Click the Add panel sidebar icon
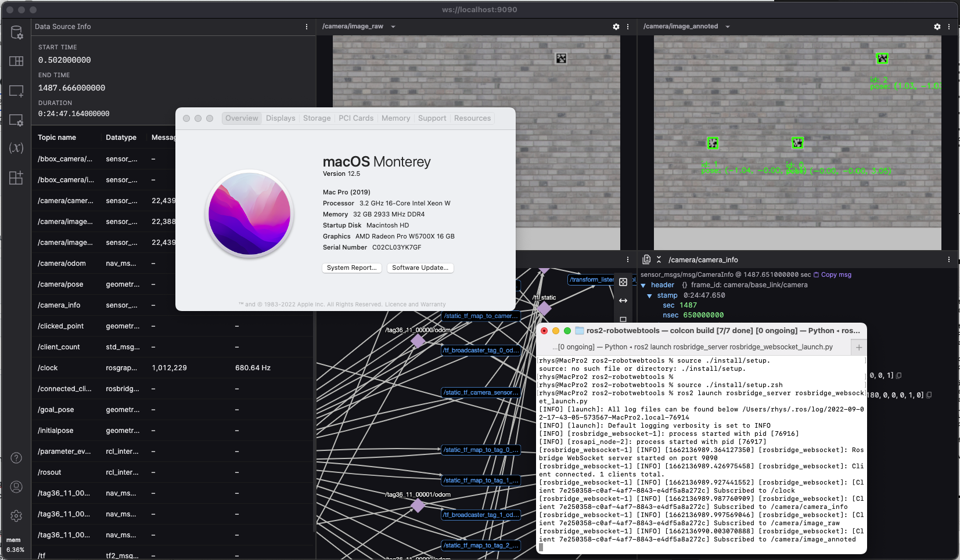The image size is (960, 560). coord(16,91)
